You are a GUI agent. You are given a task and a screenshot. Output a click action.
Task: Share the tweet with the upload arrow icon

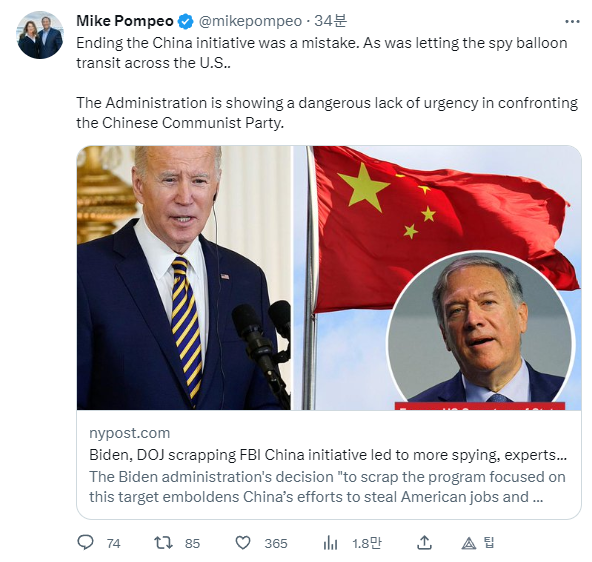click(424, 542)
